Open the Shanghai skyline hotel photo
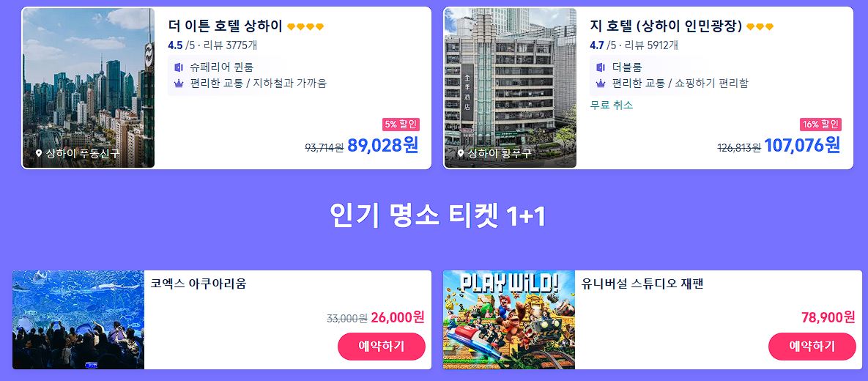This screenshot has height=381, width=868. pos(89,87)
